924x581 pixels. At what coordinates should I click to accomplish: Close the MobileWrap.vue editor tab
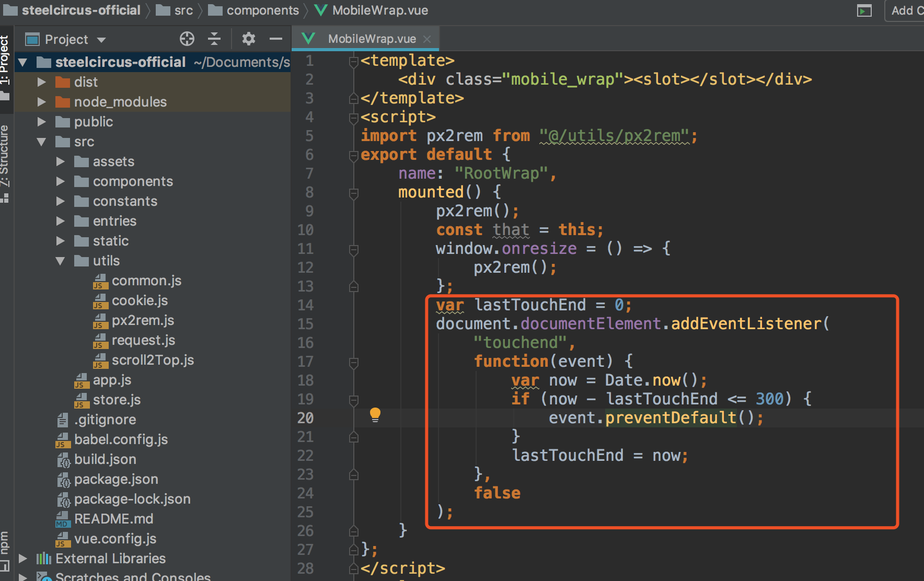pyautogui.click(x=427, y=39)
